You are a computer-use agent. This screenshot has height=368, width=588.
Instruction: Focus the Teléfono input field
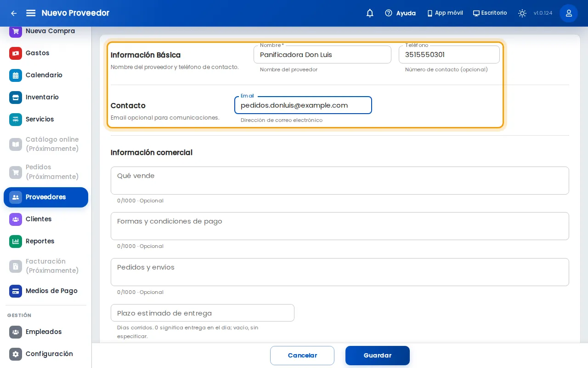coord(449,55)
